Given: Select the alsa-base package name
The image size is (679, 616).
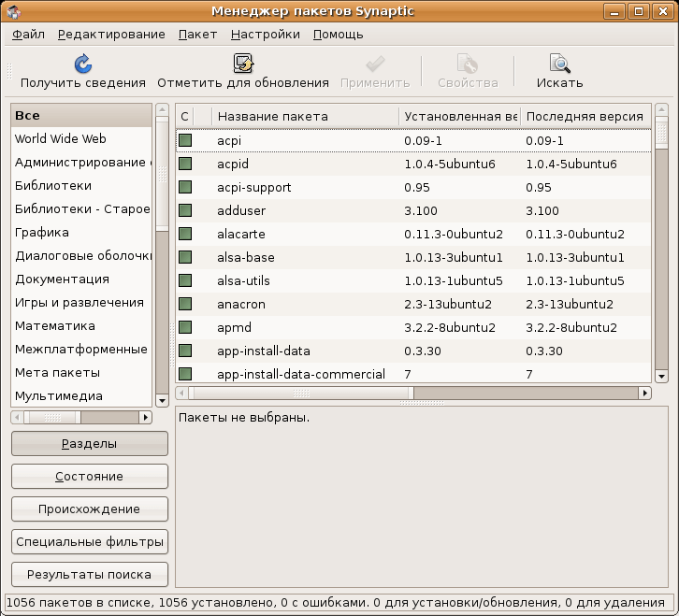Looking at the screenshot, I should [x=246, y=257].
